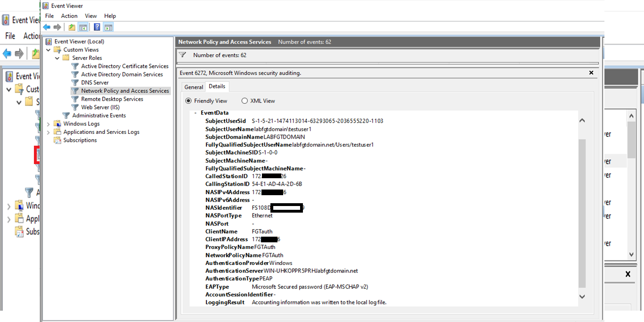
Task: Click the event details scrollbar down arrow
Action: [582, 296]
